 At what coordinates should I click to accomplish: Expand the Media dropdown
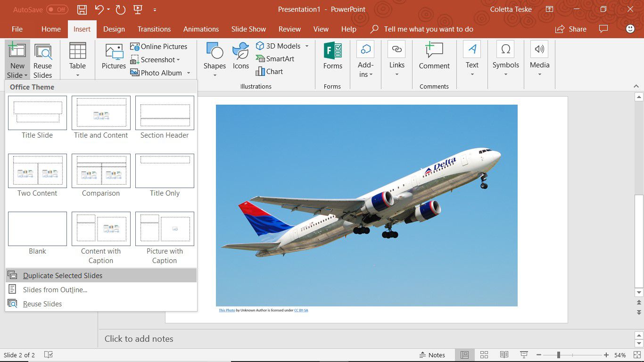tap(539, 74)
